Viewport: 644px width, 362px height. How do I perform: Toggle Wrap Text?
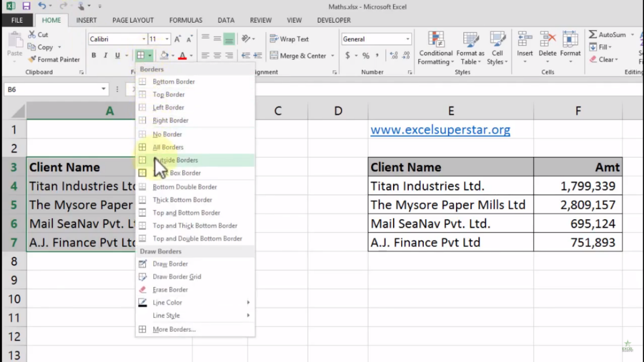point(289,39)
